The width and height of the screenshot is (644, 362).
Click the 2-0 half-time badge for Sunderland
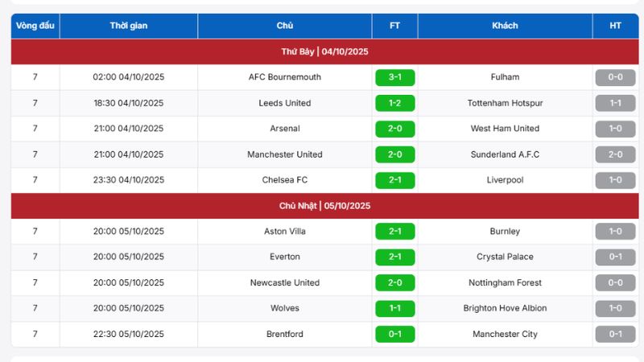[615, 154]
